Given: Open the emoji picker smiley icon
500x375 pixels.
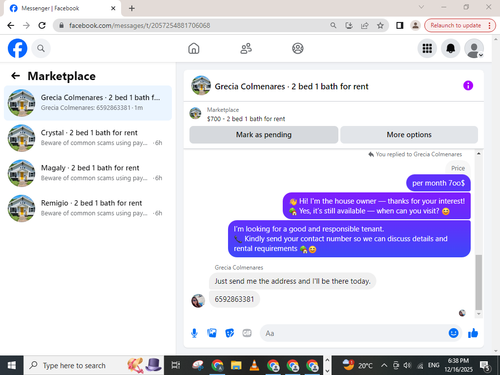Looking at the screenshot, I should point(453,333).
